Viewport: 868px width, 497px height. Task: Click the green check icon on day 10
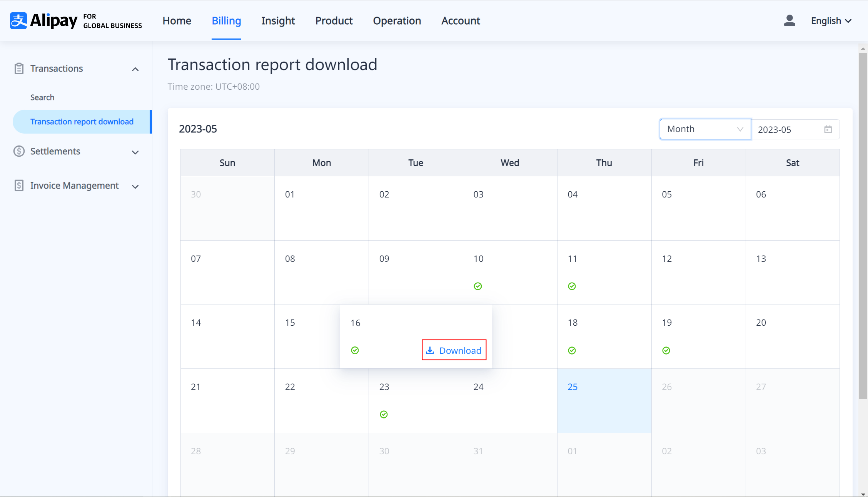pyautogui.click(x=478, y=286)
